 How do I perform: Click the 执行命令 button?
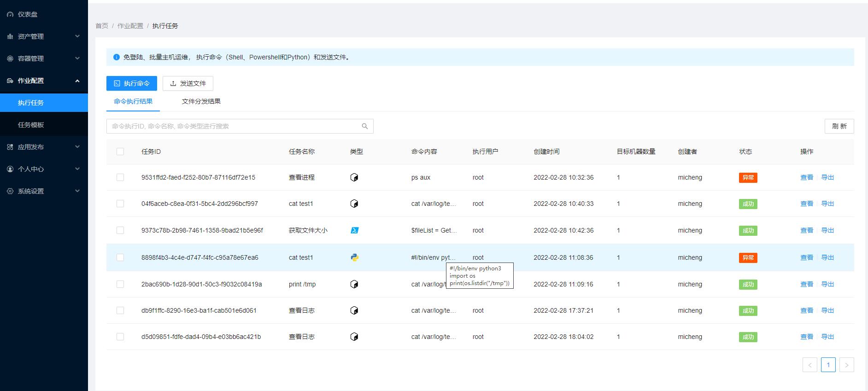click(x=132, y=83)
